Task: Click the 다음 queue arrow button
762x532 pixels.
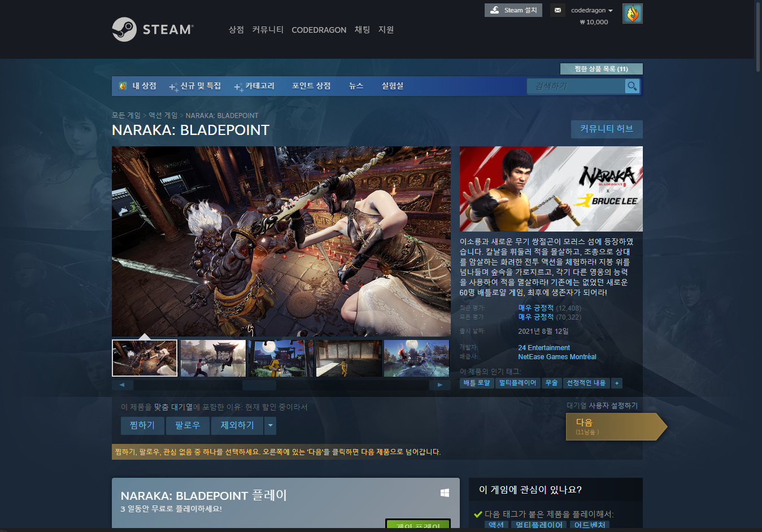Action: click(616, 426)
